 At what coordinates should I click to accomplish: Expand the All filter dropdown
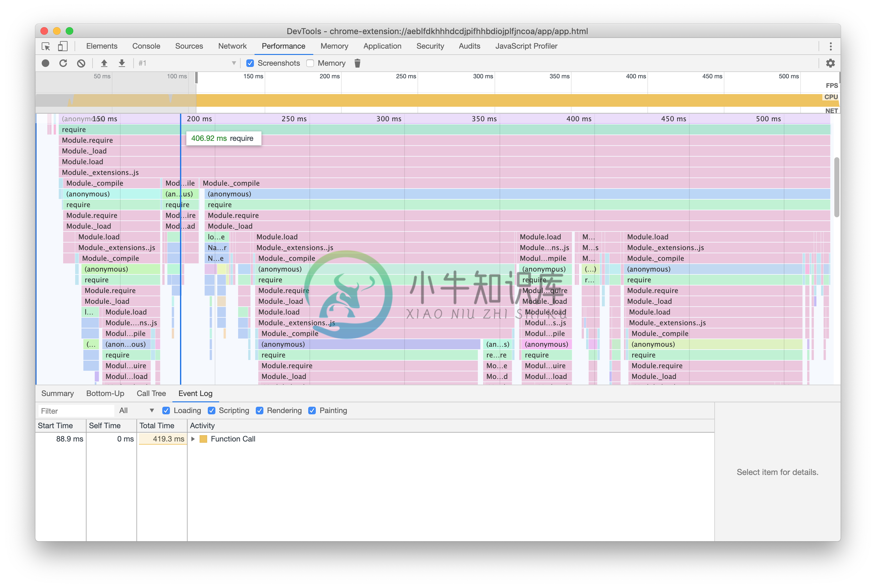click(135, 410)
